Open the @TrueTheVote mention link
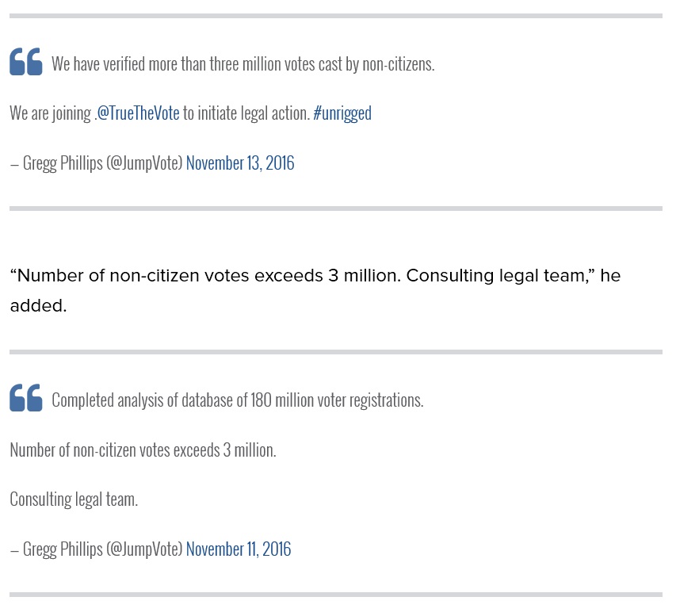The width and height of the screenshot is (676, 616). coord(138,113)
